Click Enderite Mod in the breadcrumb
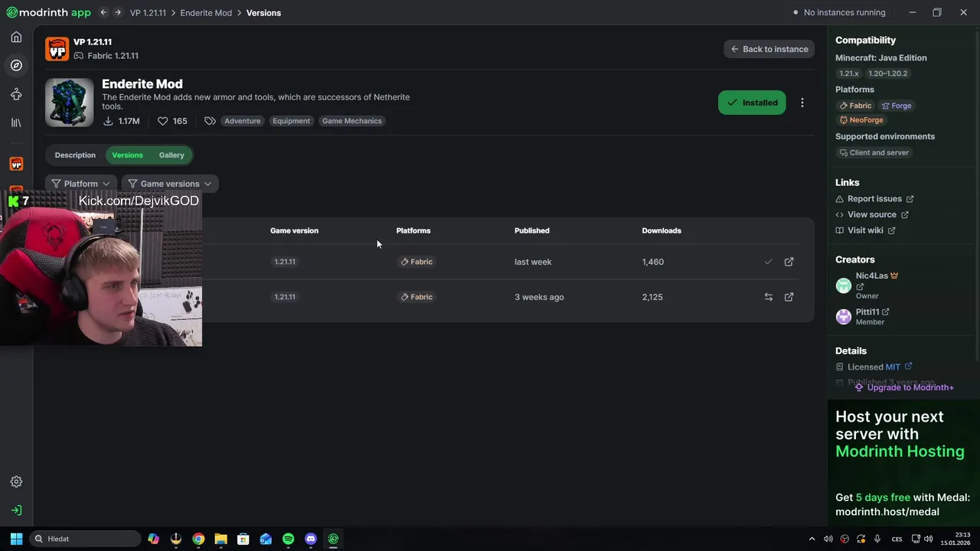 pyautogui.click(x=206, y=13)
